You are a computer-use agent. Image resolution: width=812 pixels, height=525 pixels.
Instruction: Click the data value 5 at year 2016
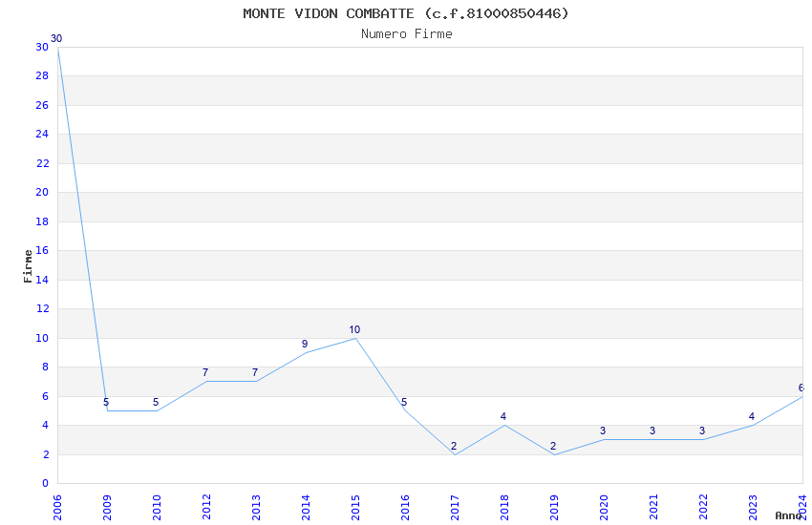404,403
